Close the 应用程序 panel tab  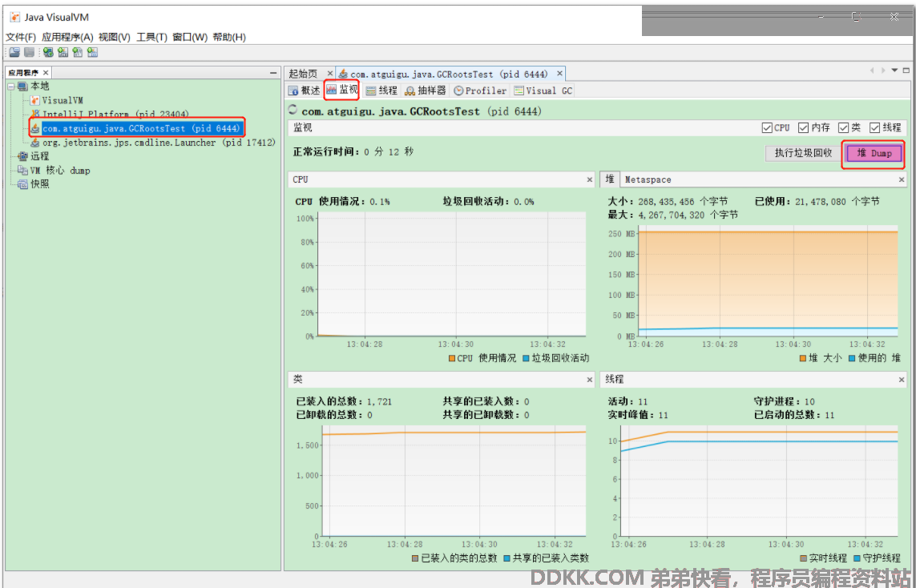click(46, 72)
